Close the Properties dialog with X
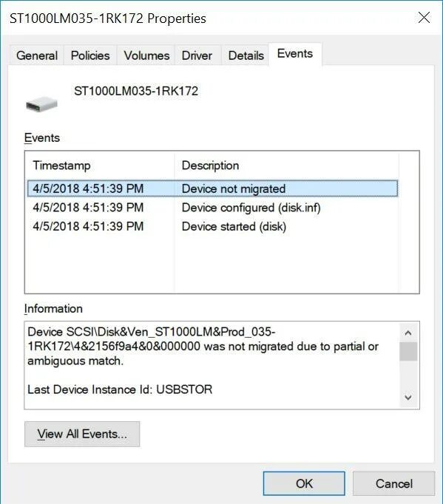Image resolution: width=443 pixels, height=504 pixels. 424,17
